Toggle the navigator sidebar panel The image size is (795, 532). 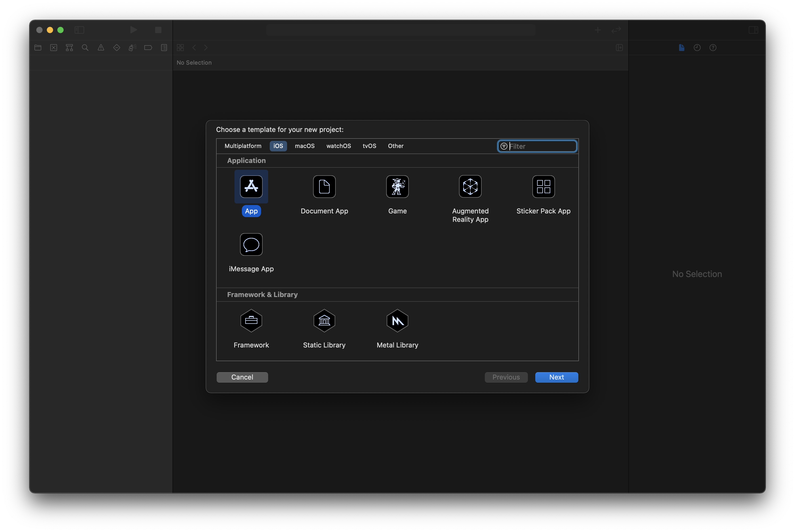[x=79, y=30]
